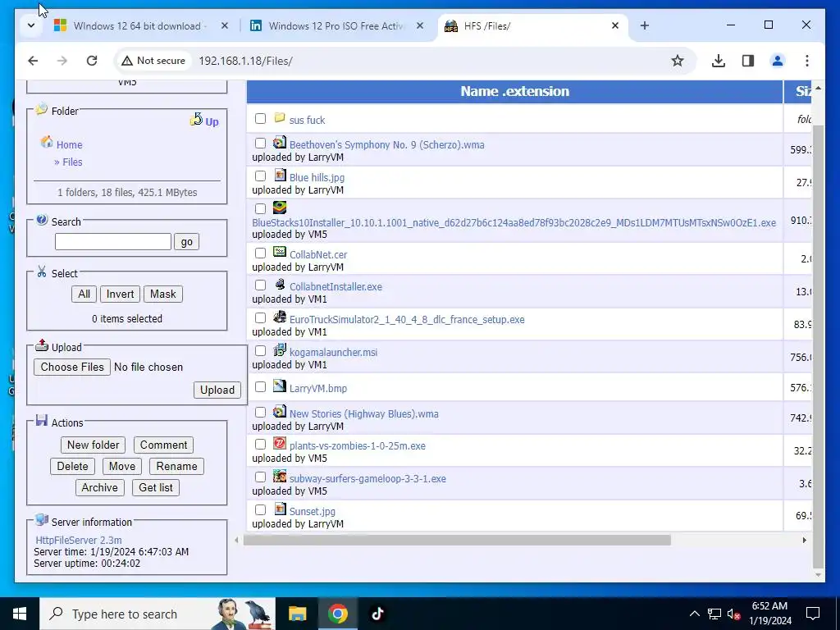Open the Chrome side panel icon
The height and width of the screenshot is (630, 840).
[748, 61]
